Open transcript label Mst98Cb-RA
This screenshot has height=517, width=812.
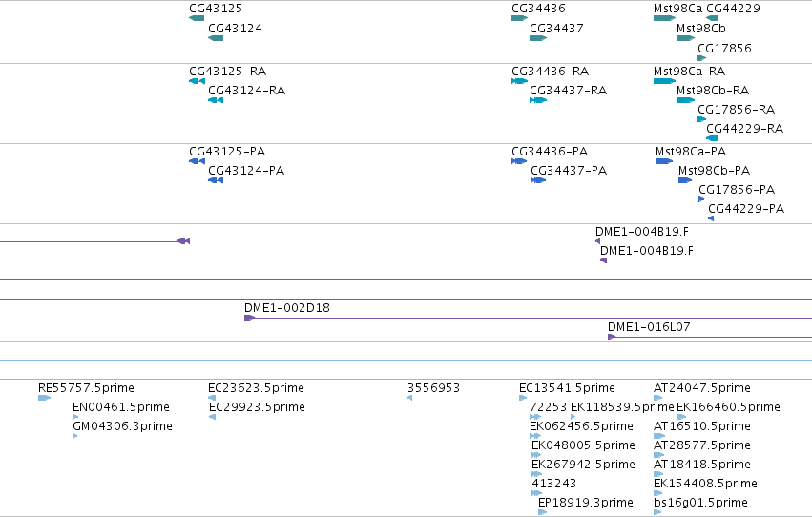point(713,91)
